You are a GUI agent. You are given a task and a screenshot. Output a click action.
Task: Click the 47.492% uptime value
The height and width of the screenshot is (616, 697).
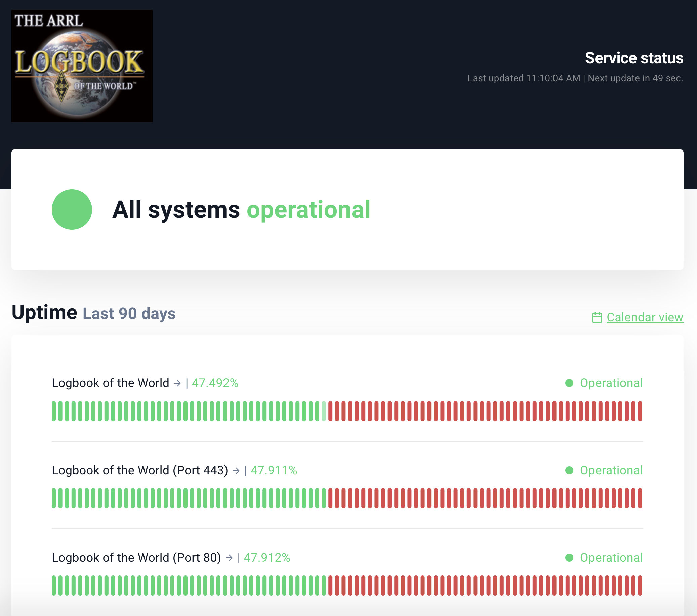click(215, 383)
